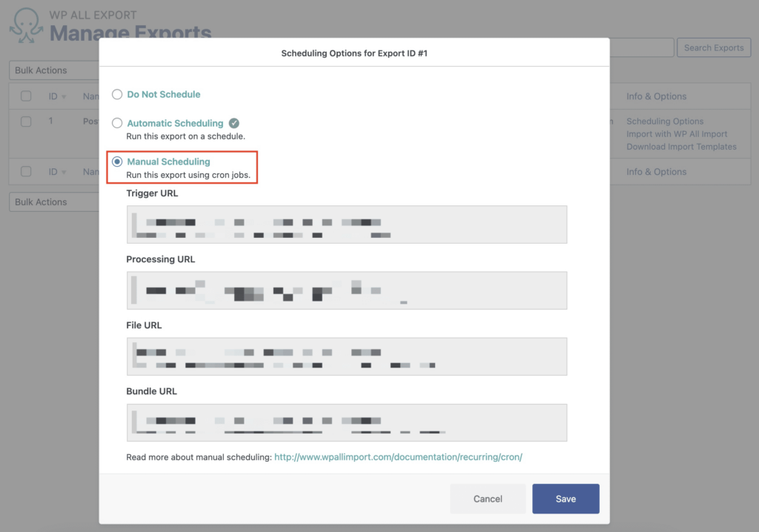
Task: Cancel the scheduling dialog
Action: [488, 499]
